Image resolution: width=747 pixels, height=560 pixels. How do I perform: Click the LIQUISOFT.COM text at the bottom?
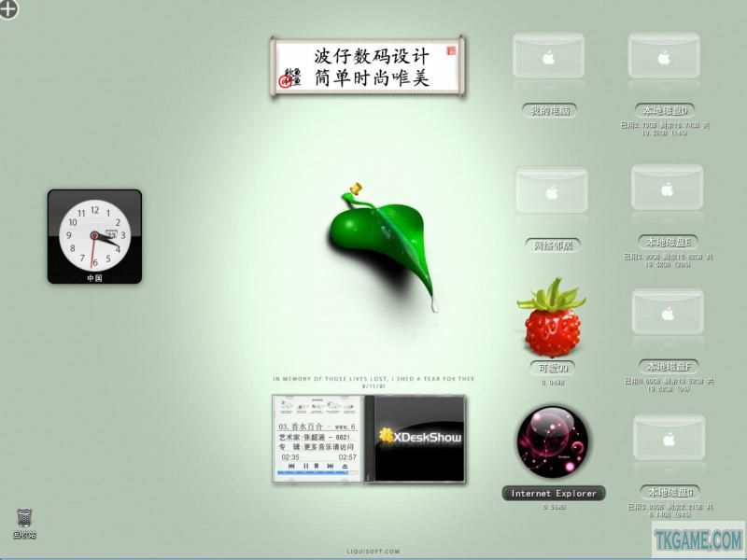[373, 552]
